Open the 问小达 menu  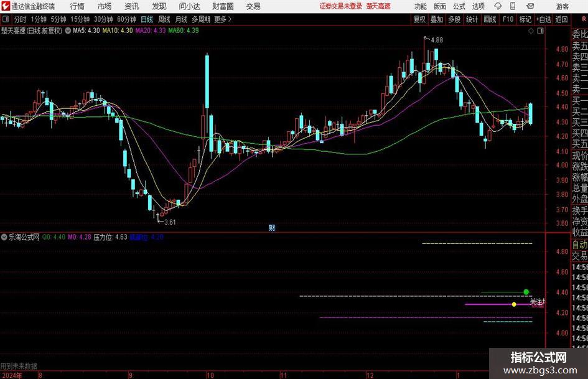(189, 6)
